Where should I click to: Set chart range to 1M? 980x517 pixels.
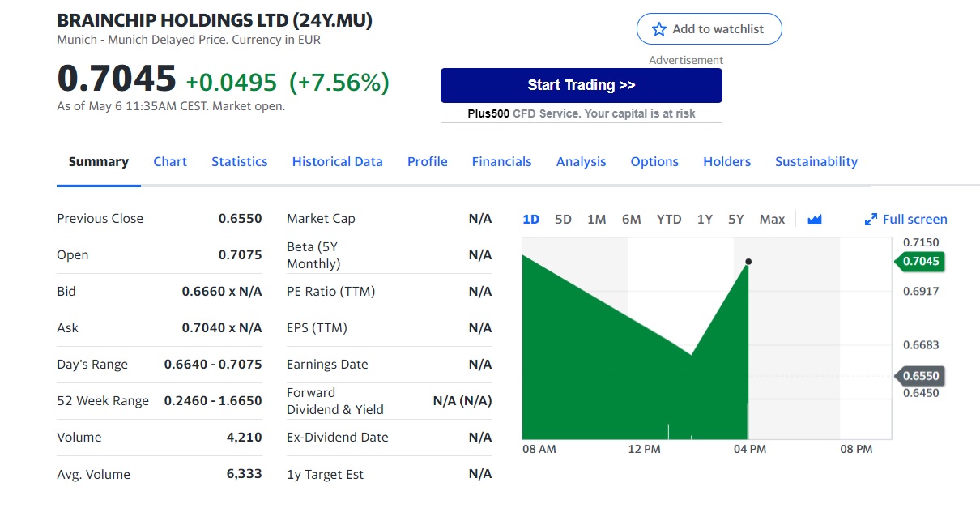point(596,220)
